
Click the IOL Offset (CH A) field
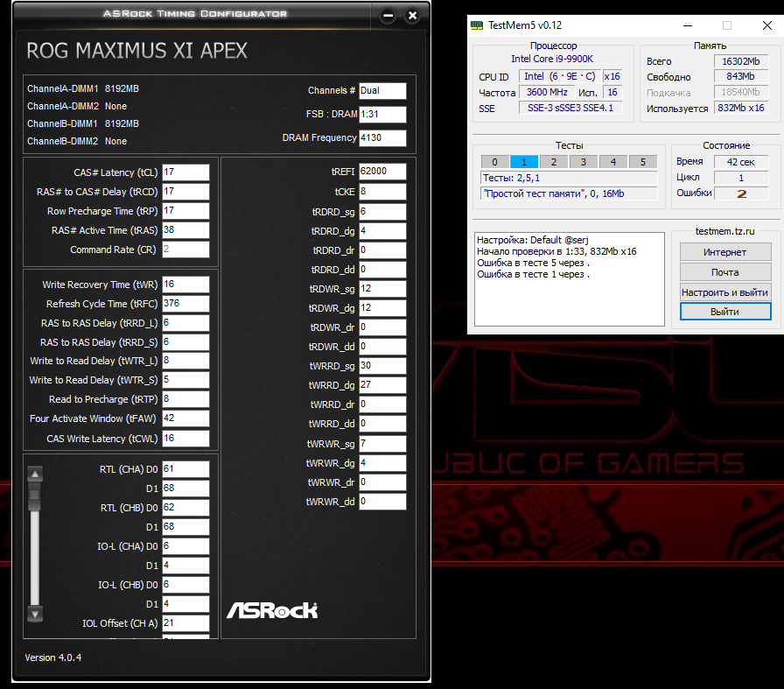[185, 623]
